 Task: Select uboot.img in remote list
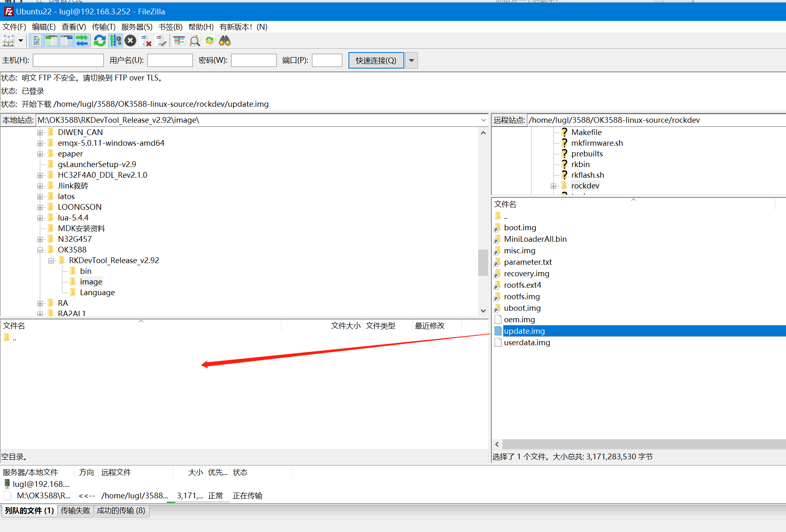click(x=522, y=308)
